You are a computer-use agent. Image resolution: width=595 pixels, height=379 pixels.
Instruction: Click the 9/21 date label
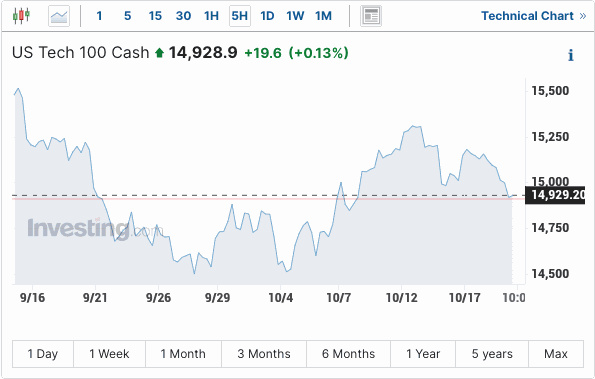click(x=95, y=297)
